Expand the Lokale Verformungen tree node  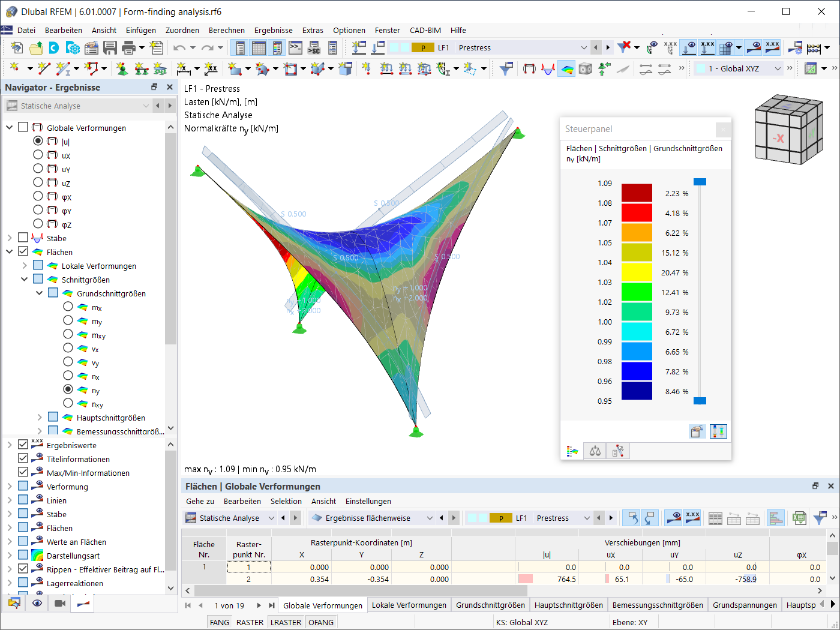click(24, 265)
